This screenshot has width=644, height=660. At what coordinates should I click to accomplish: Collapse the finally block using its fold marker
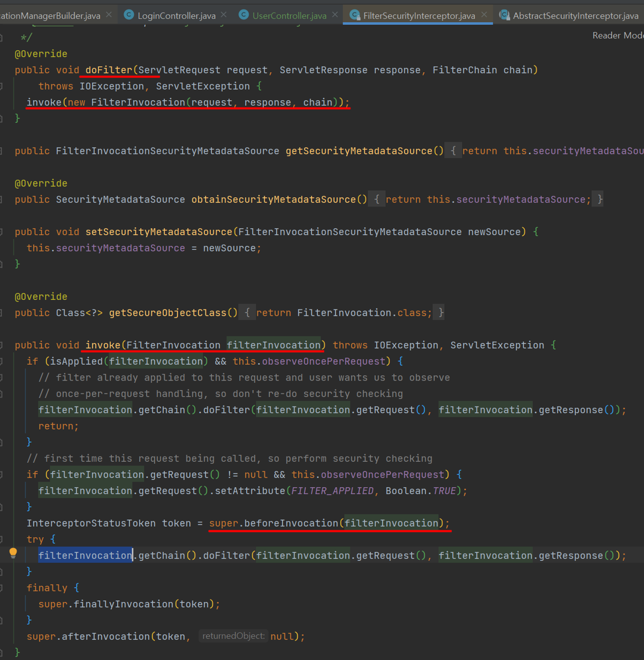(2, 588)
